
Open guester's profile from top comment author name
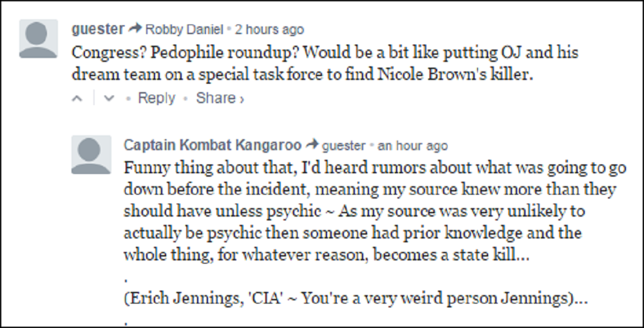(98, 29)
